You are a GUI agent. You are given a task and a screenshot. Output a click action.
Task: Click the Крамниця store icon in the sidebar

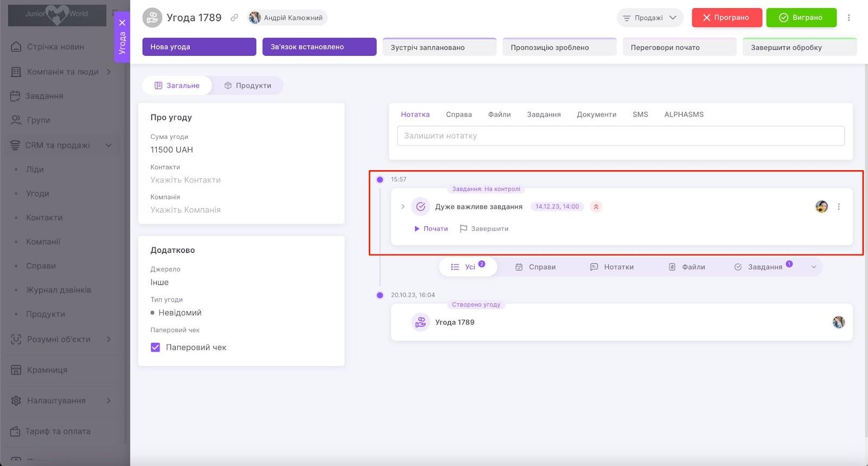tap(16, 370)
